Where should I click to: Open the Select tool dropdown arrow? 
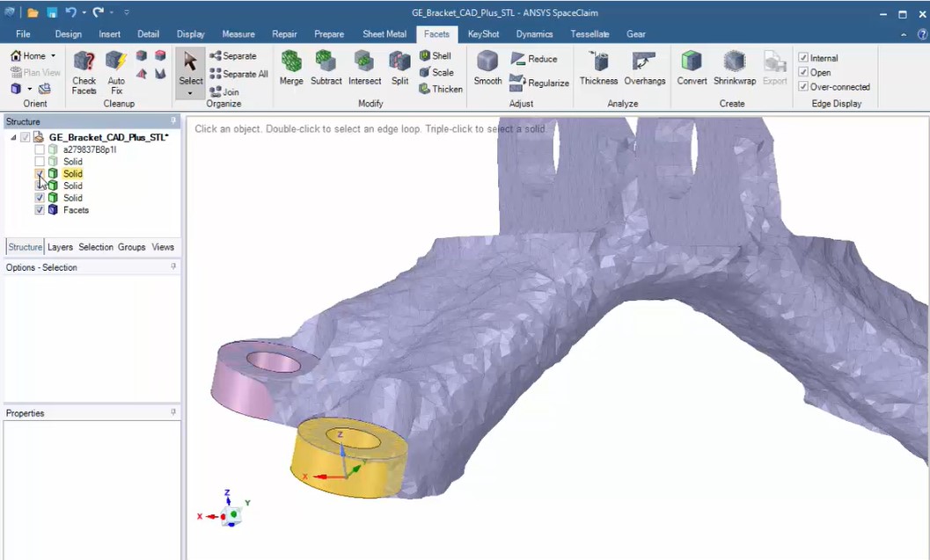pos(190,93)
